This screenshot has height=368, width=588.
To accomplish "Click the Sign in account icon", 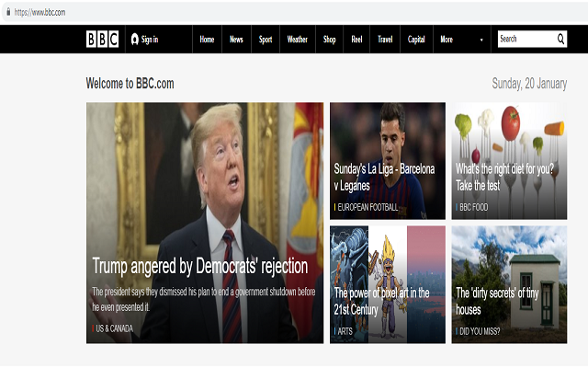I will click(x=135, y=39).
